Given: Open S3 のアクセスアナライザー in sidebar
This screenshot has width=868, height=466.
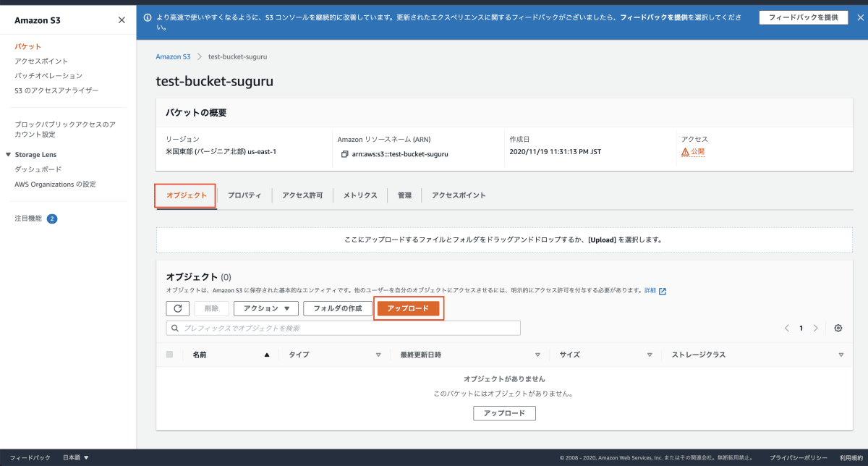Looking at the screenshot, I should 56,90.
